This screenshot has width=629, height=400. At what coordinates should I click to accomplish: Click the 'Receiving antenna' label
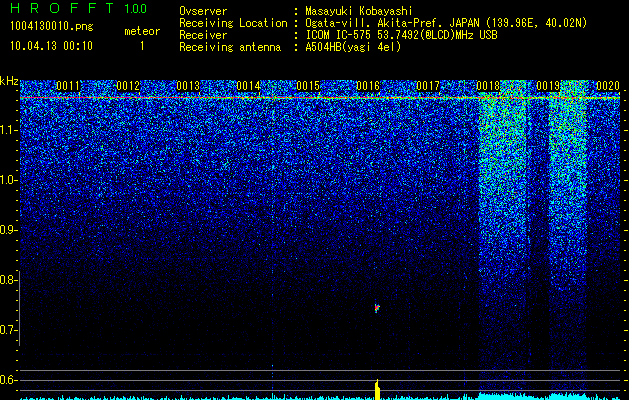[230, 47]
